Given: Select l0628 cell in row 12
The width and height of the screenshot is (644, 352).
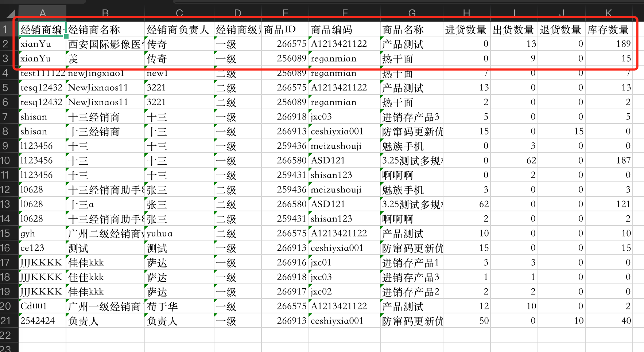Looking at the screenshot, I should pyautogui.click(x=42, y=189).
